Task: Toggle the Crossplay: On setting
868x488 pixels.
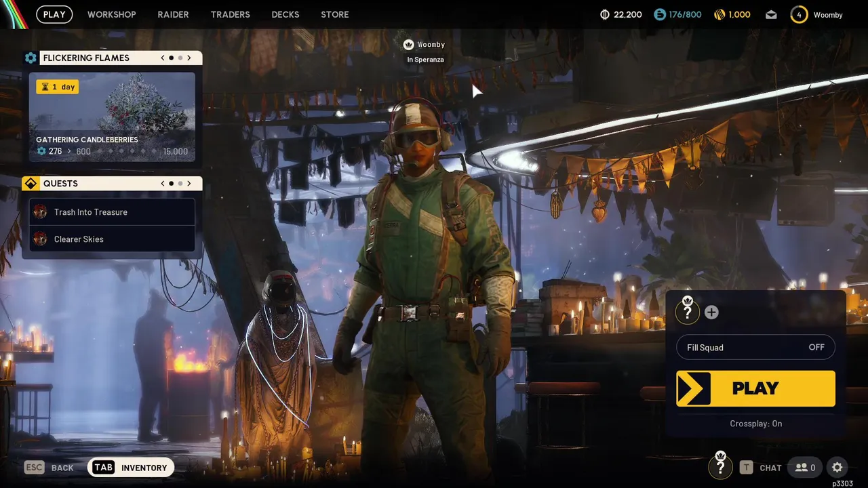Action: (755, 424)
